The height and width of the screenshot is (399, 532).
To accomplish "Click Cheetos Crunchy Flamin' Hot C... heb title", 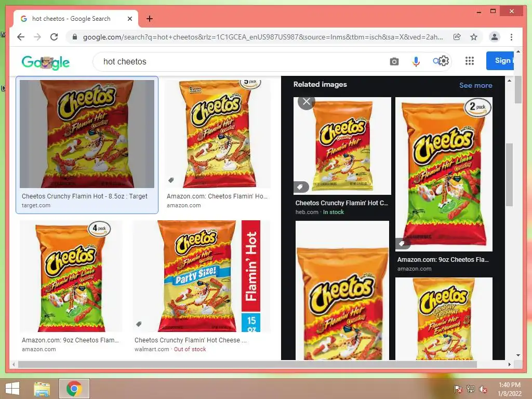I will click(342, 203).
